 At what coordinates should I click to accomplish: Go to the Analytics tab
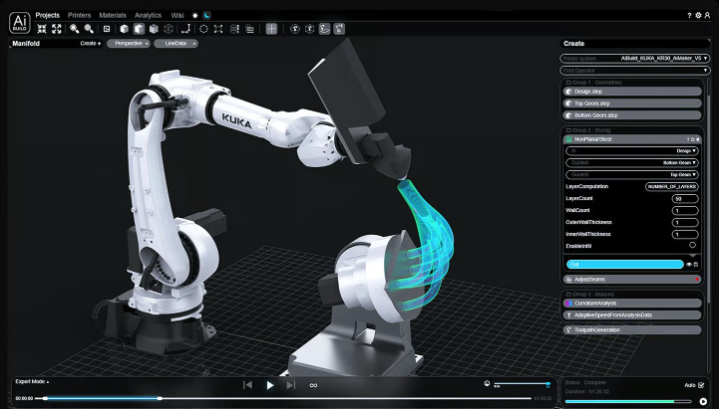(147, 16)
